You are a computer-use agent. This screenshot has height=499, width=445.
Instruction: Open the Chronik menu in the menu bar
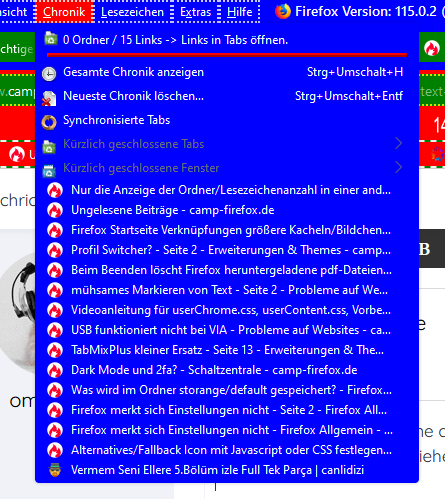coord(64,12)
